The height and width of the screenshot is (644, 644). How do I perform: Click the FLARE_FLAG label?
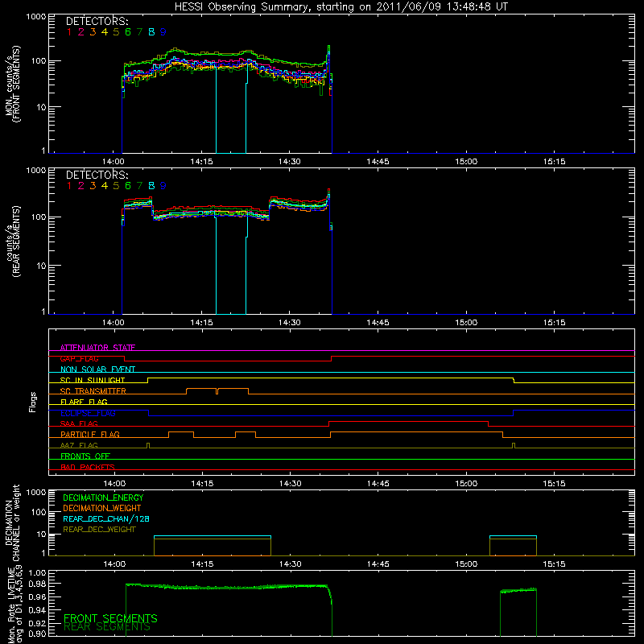click(x=84, y=402)
